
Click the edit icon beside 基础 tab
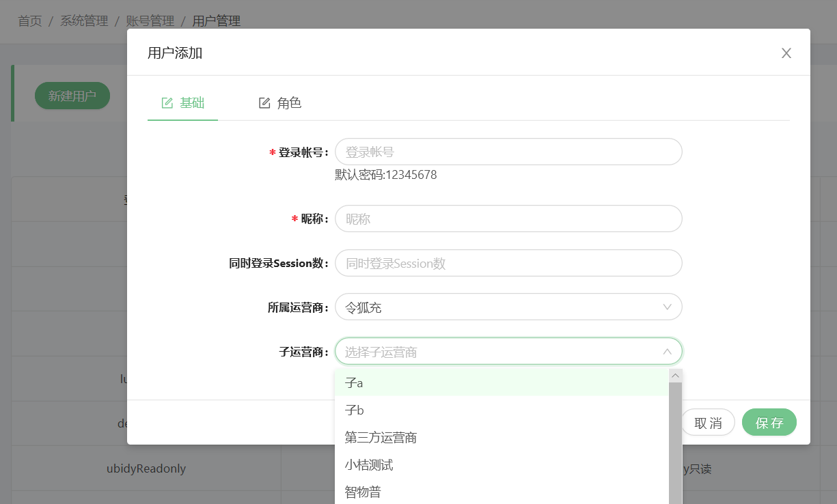pyautogui.click(x=167, y=103)
